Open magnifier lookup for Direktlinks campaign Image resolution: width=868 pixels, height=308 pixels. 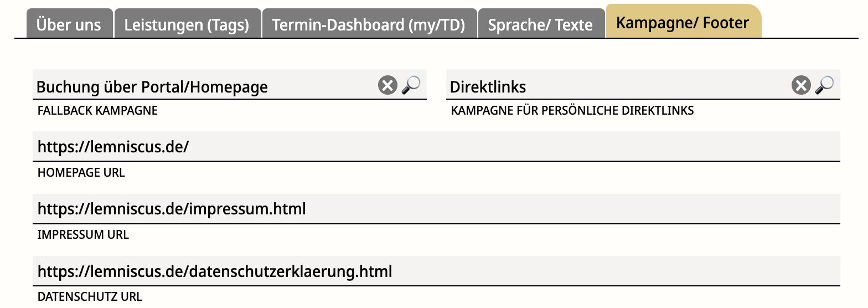(x=824, y=85)
